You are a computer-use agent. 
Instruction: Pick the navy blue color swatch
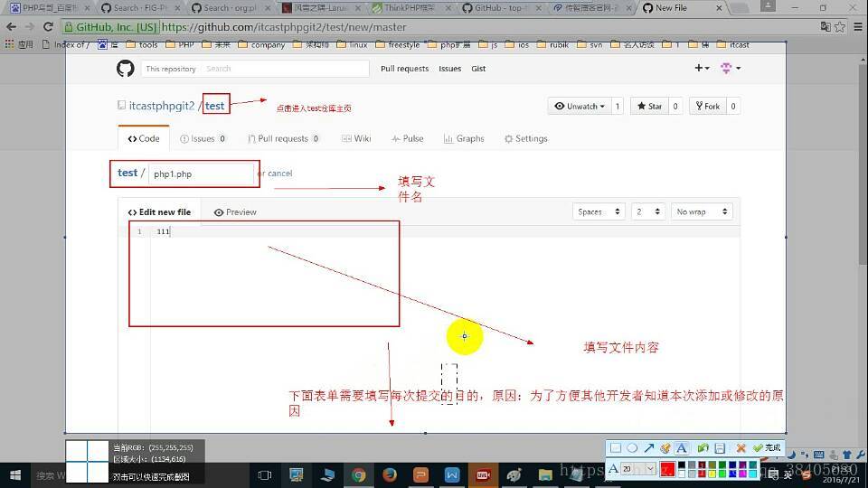pos(732,465)
